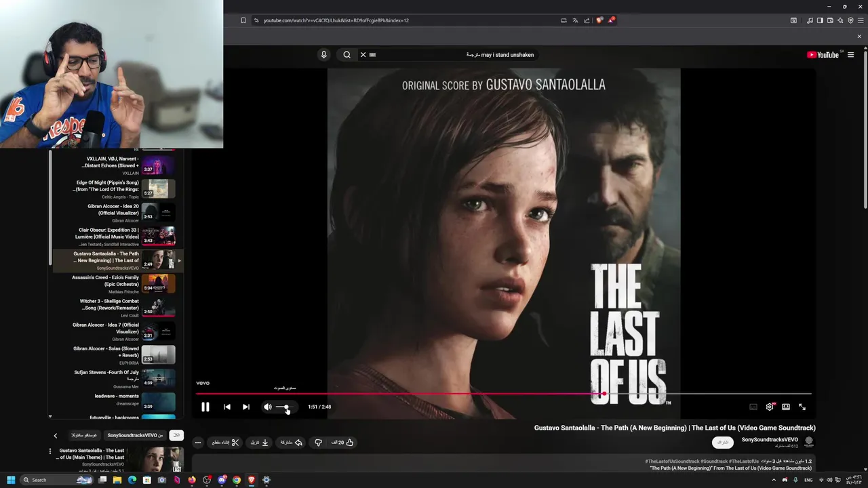868x488 pixels.
Task: Open the Brave VPN shield icon in toolbar
Action: [x=850, y=20]
